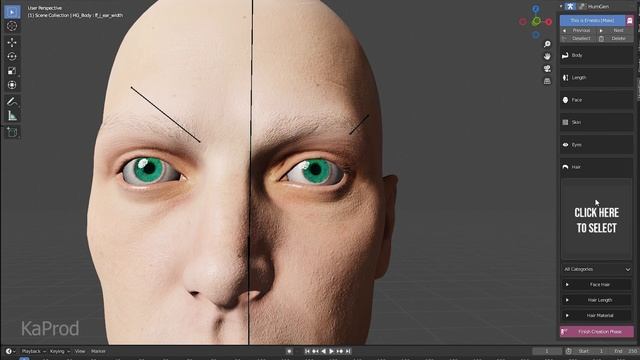This screenshot has width=640, height=360.
Task: Click the Deselect button
Action: click(579, 38)
